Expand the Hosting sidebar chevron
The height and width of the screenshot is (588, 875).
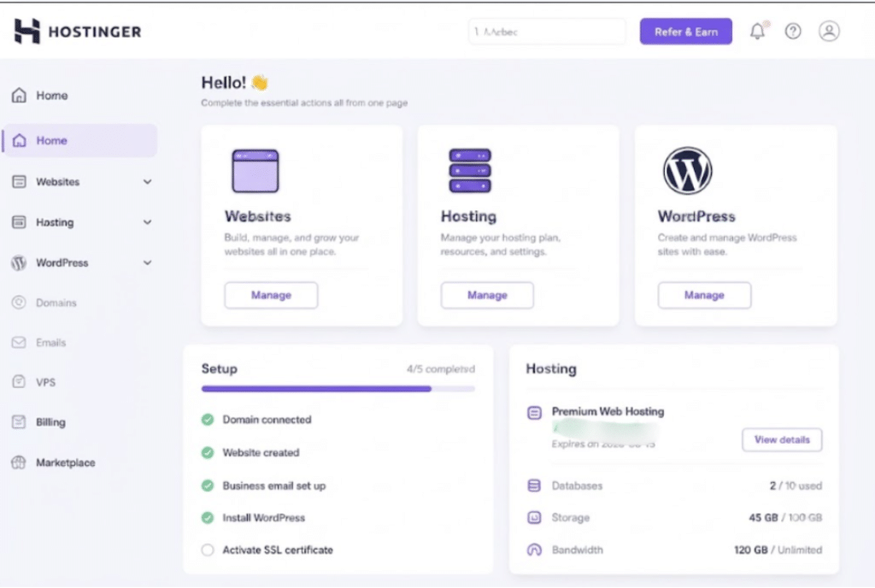pyautogui.click(x=147, y=222)
